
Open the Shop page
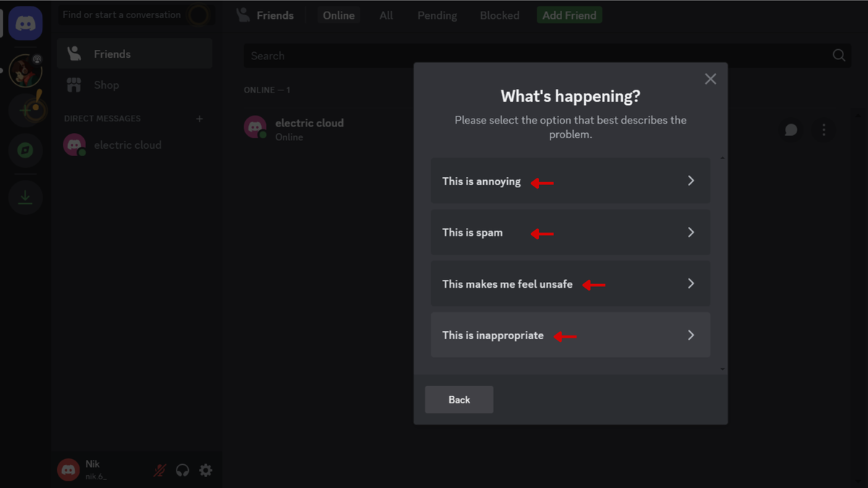pos(106,85)
